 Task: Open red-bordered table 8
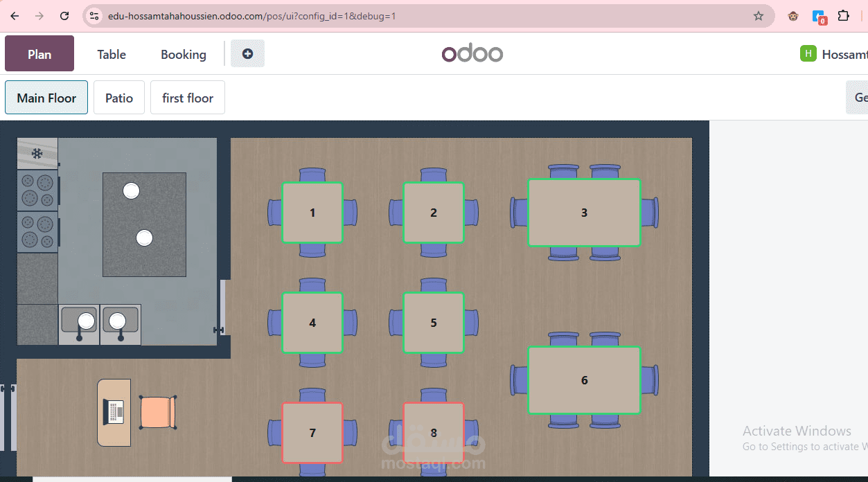[x=434, y=433]
